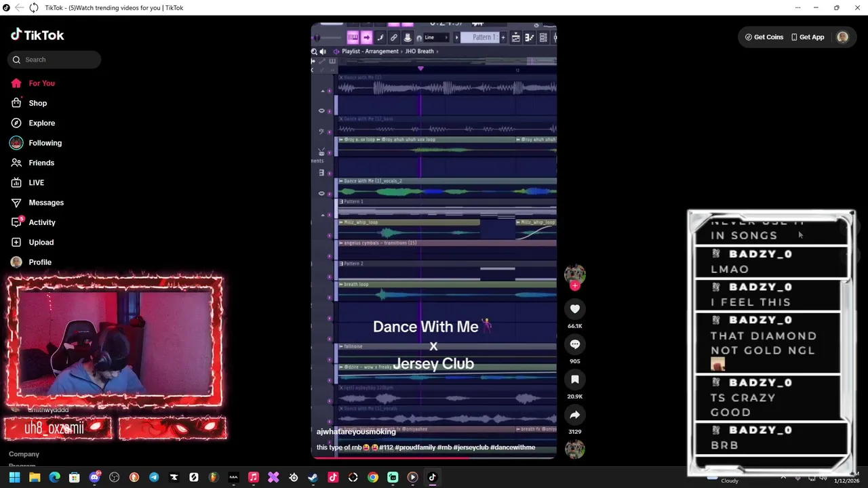Click the Get Coins button
The width and height of the screenshot is (868, 488).
click(x=764, y=37)
